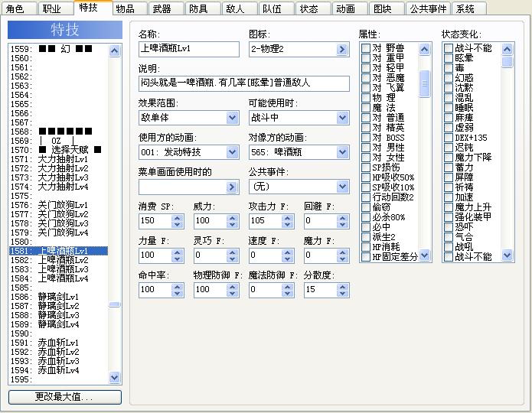Check the 物 理 attribute

click(x=365, y=98)
